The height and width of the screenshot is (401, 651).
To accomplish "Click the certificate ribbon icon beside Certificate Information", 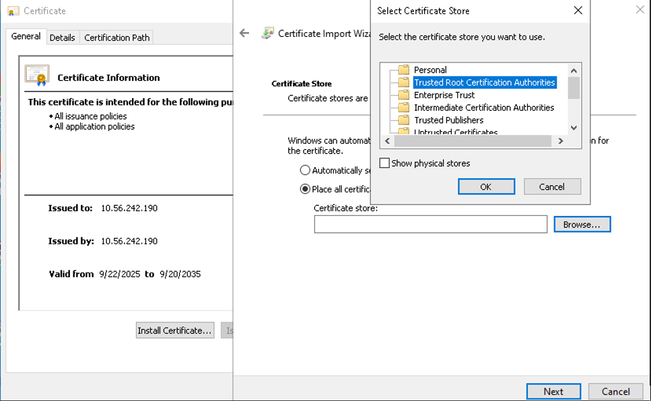I will 37,76.
